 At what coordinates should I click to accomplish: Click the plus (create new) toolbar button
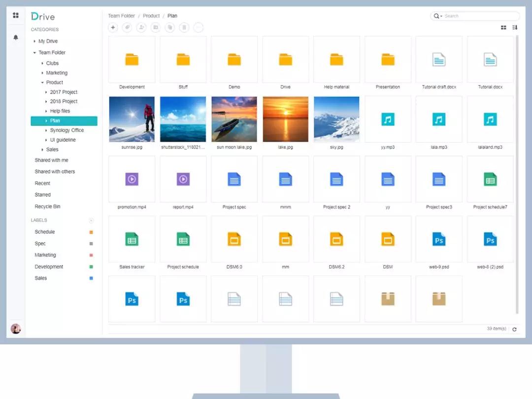(x=113, y=28)
